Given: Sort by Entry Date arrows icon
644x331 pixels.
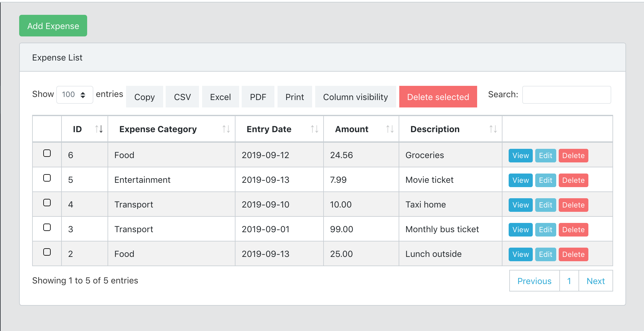Looking at the screenshot, I should point(315,129).
